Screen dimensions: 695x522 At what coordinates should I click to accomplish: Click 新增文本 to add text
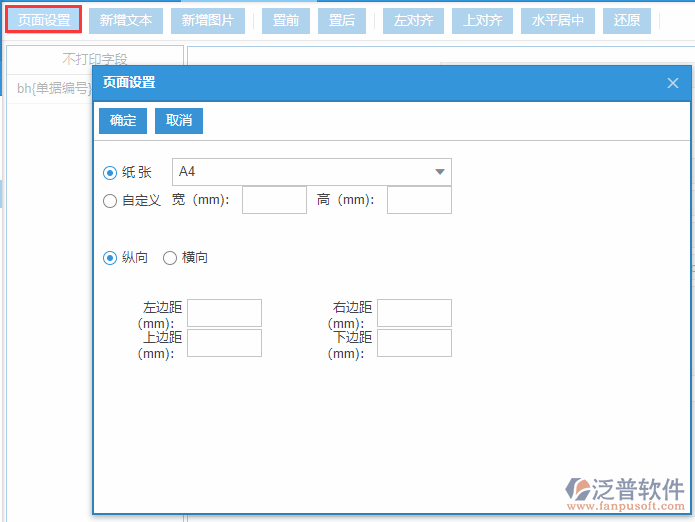126,20
